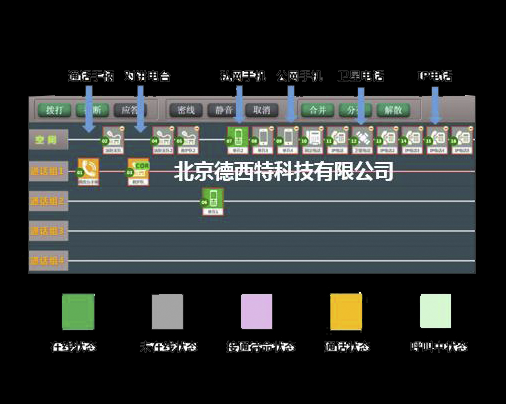Select green mobile device 06
The height and width of the screenshot is (404, 506).
pyautogui.click(x=213, y=202)
